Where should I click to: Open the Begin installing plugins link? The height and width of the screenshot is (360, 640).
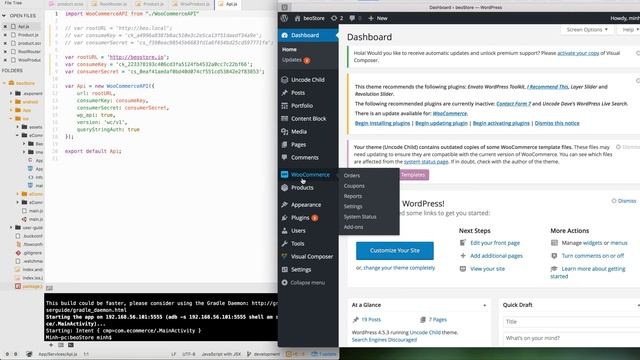tap(382, 123)
